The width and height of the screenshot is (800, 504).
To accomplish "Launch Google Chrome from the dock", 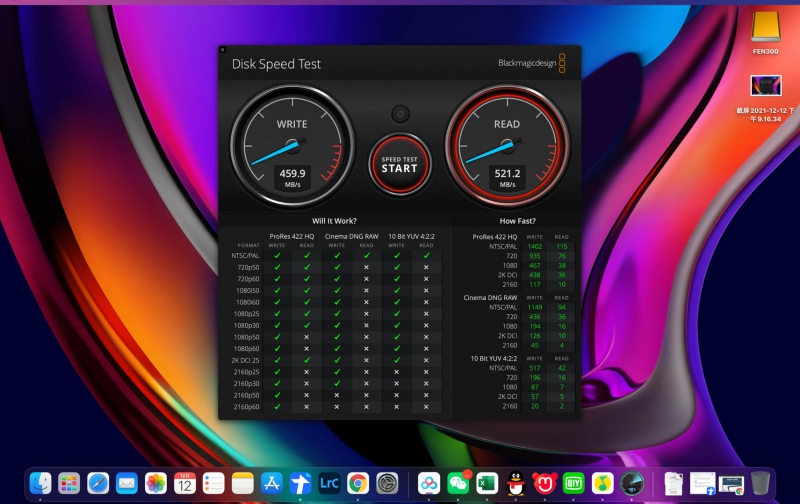I will click(x=358, y=483).
